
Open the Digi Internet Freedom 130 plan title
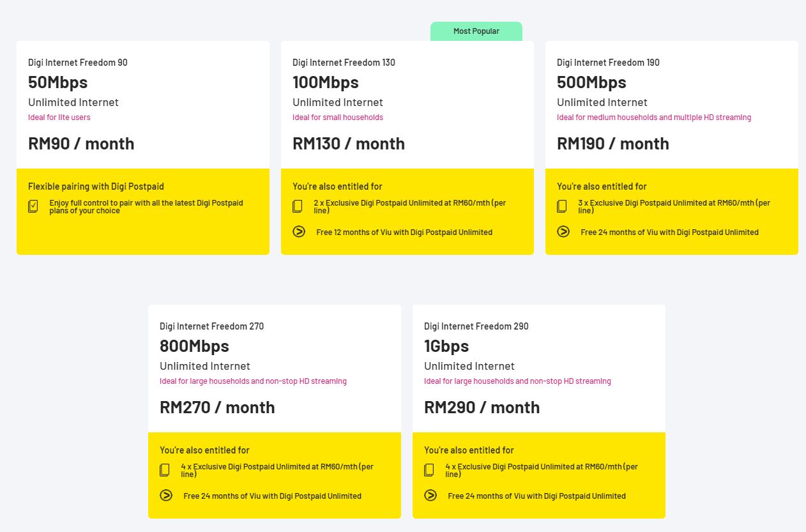tap(344, 63)
